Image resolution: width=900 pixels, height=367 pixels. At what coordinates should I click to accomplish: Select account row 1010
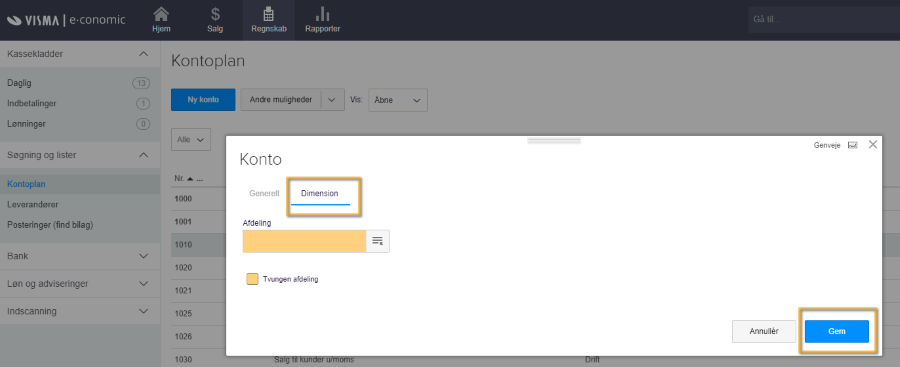(183, 245)
